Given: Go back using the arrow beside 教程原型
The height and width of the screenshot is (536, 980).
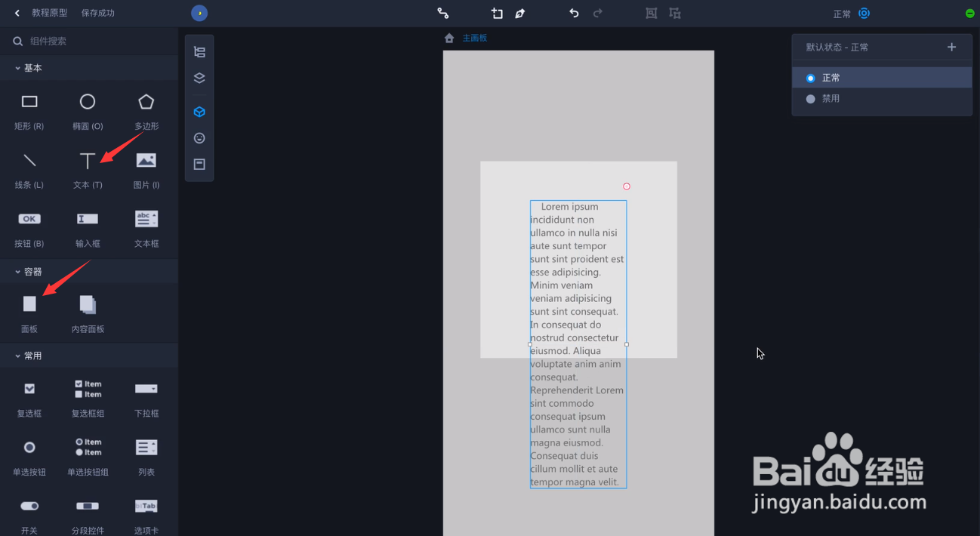Looking at the screenshot, I should coord(17,14).
